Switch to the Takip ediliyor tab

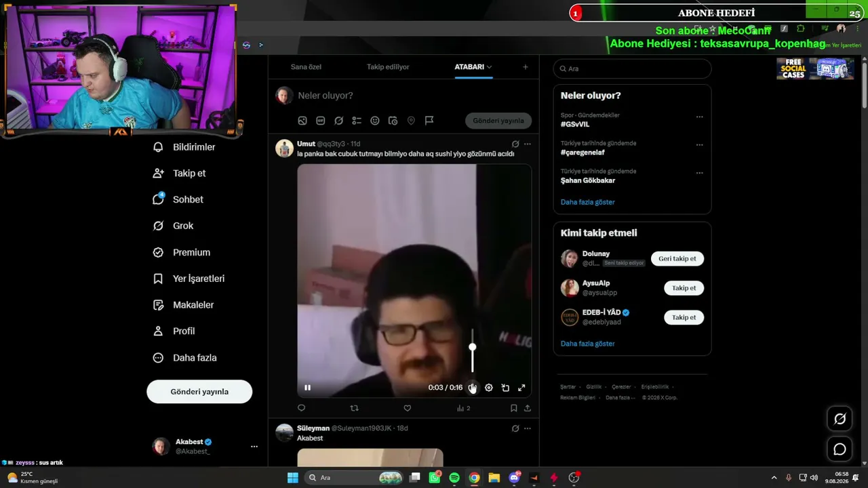388,67
